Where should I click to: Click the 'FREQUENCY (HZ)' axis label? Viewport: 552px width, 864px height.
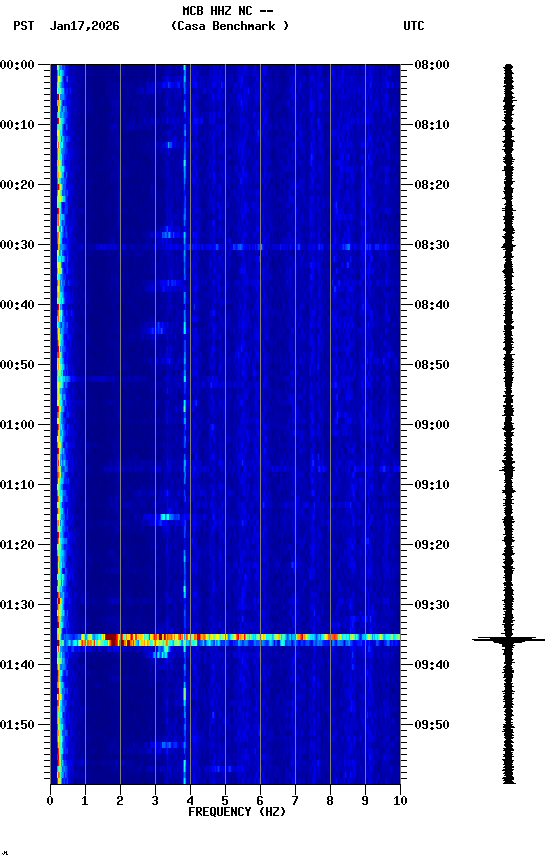[237, 812]
